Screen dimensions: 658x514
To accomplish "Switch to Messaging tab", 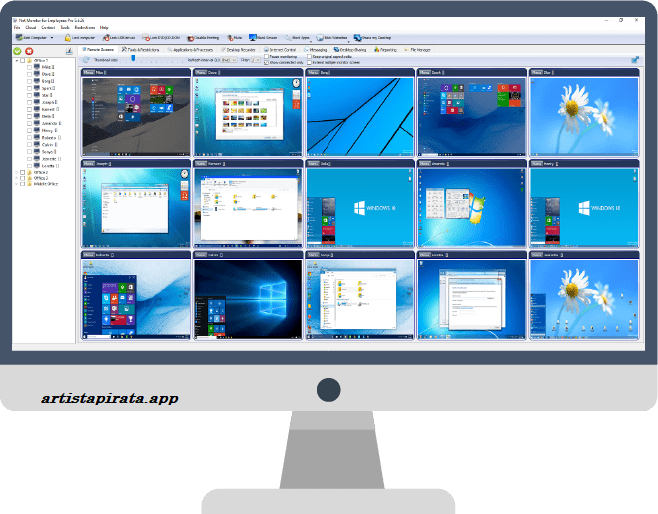I will [x=316, y=50].
